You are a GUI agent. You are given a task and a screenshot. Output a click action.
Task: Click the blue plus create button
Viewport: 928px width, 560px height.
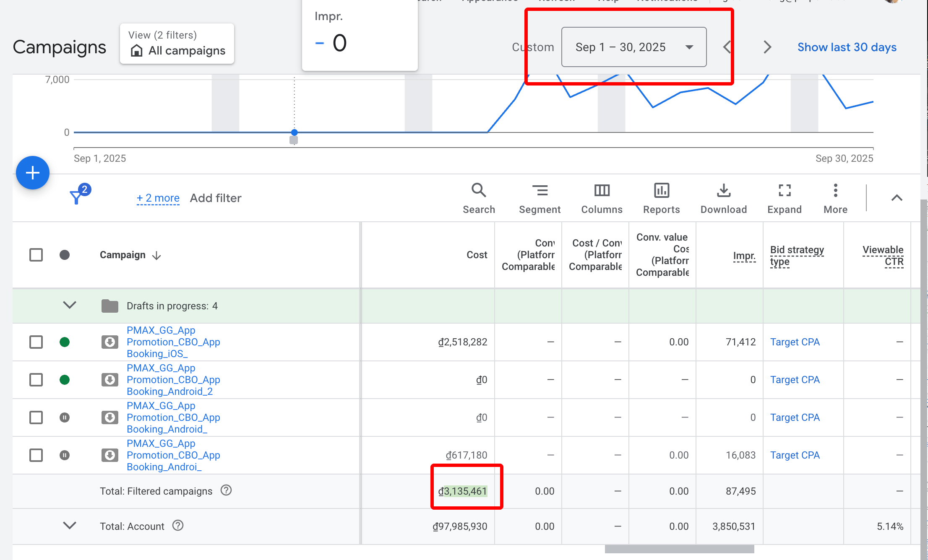coord(33,173)
